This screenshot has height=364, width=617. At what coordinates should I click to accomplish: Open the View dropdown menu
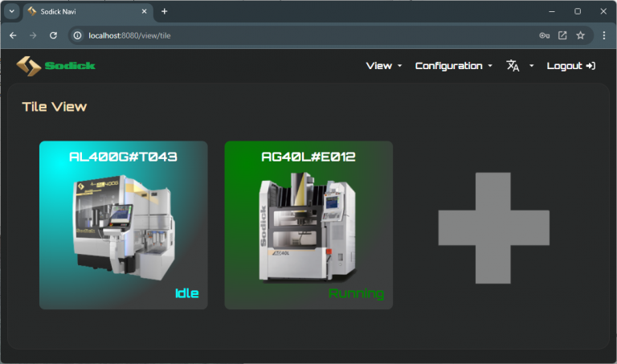pos(384,66)
